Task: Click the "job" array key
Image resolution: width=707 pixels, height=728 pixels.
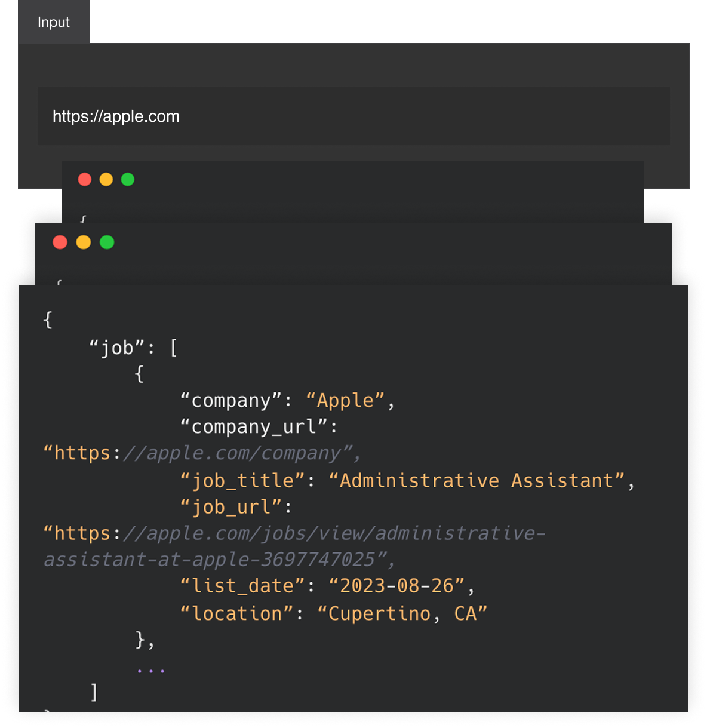Action: click(117, 348)
